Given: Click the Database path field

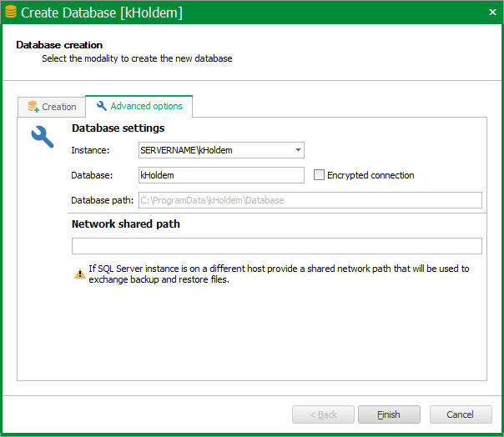Looking at the screenshot, I should [x=310, y=200].
